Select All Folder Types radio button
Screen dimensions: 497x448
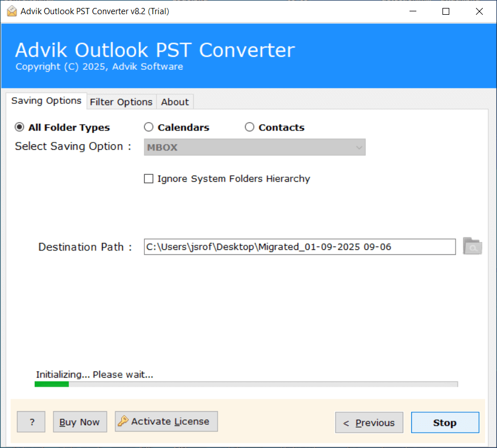pyautogui.click(x=19, y=127)
